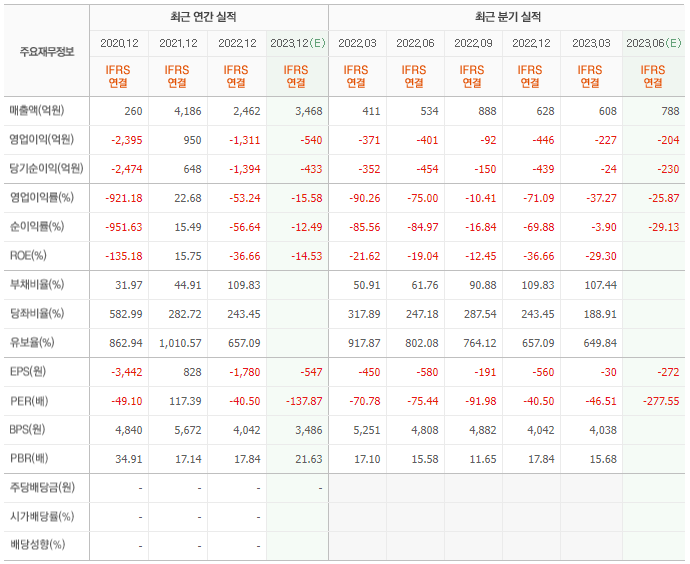
Task: Click the 188.91 quick ratio value
Action: click(x=600, y=315)
